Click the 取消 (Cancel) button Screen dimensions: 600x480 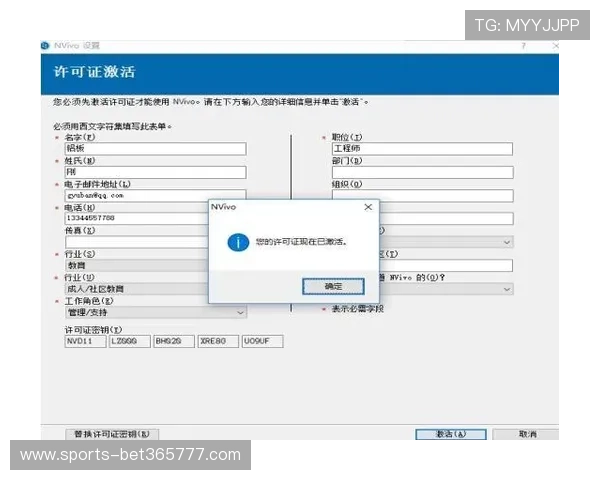[527, 434]
